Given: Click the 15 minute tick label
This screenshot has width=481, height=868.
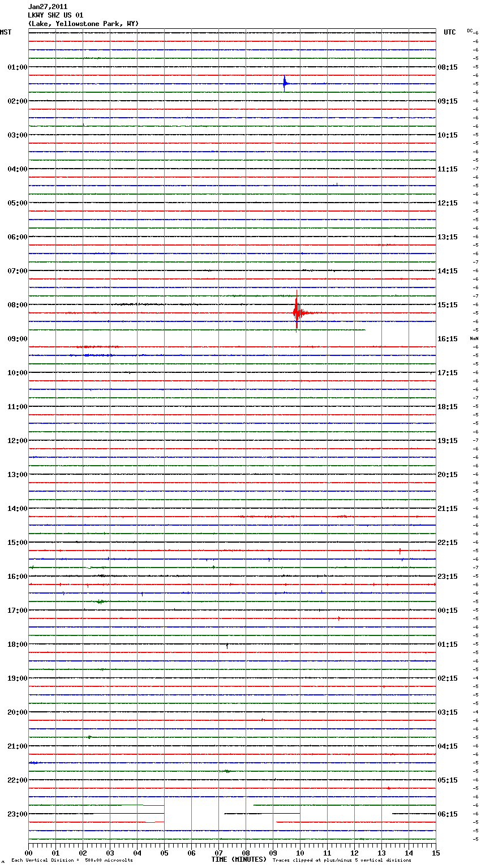Looking at the screenshot, I should point(436,853).
